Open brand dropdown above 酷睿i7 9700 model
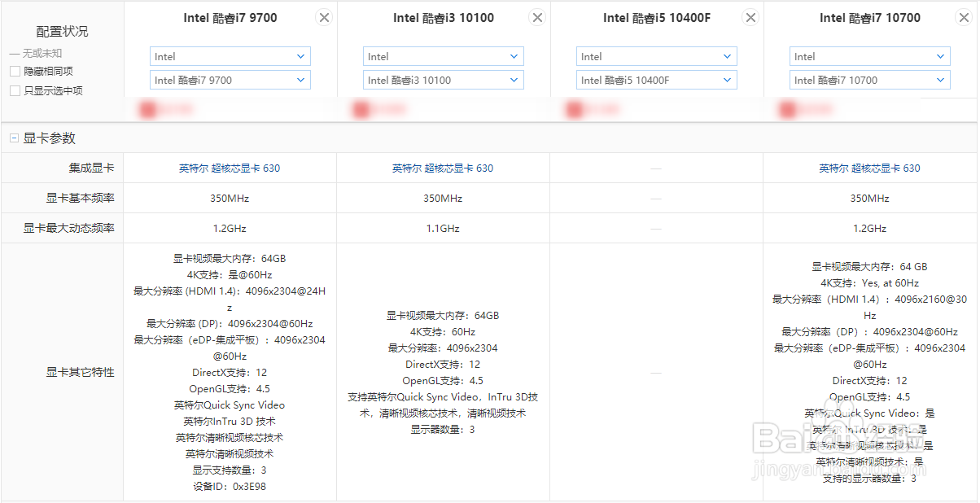This screenshot has width=980, height=503. coord(230,56)
